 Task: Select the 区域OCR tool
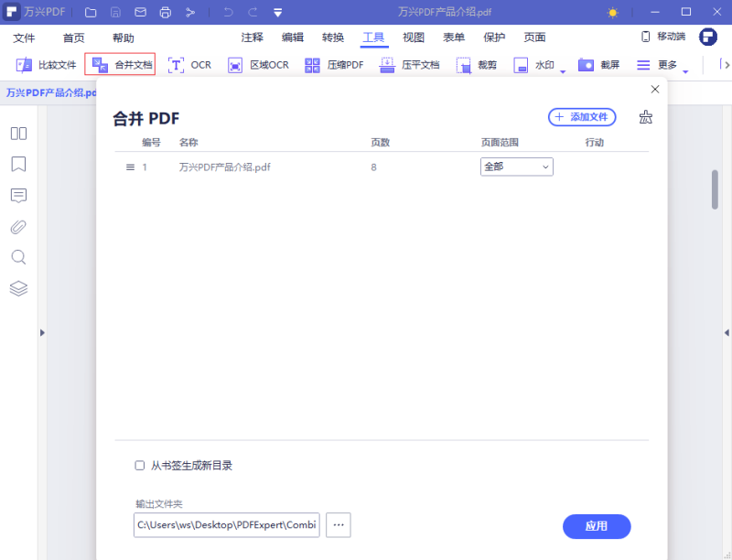click(258, 65)
